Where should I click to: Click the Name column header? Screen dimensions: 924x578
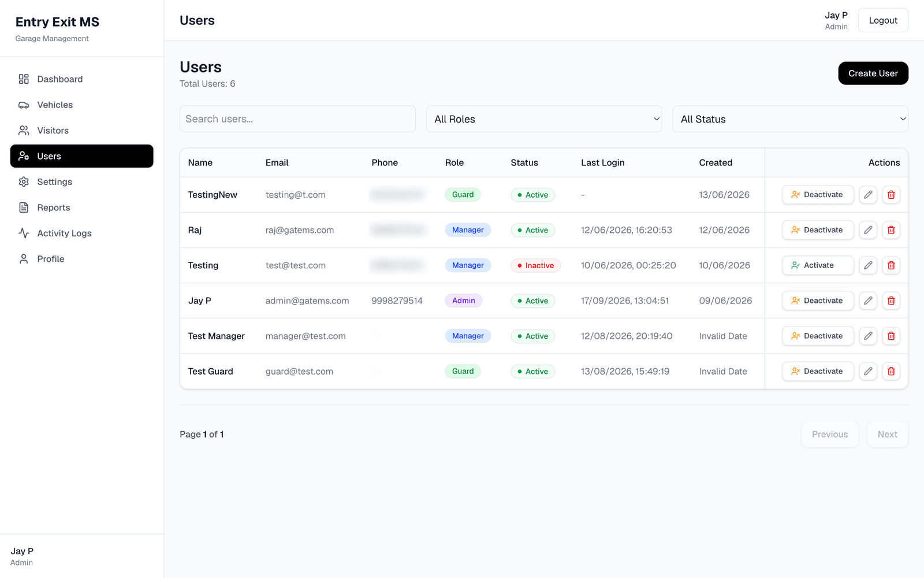200,163
